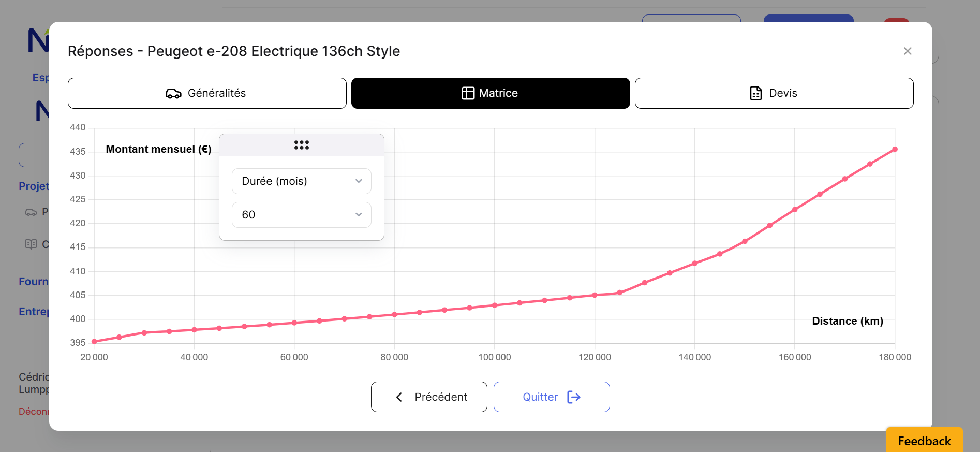The height and width of the screenshot is (452, 980).
Task: Click the 435 y-axis label
Action: click(x=78, y=152)
